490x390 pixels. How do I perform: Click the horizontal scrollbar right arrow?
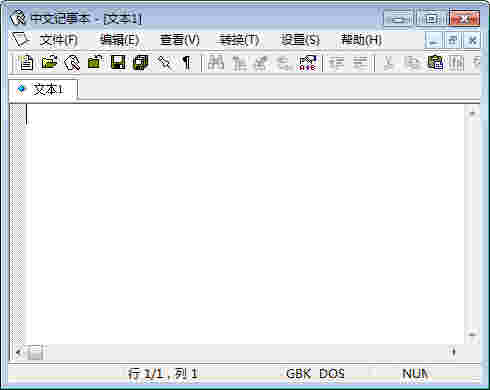[x=453, y=352]
